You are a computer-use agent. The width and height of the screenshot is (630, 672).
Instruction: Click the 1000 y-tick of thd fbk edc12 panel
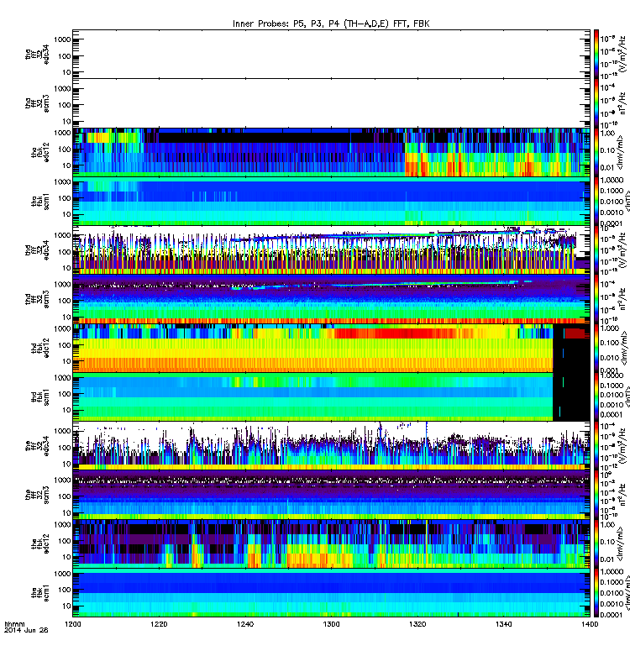point(62,328)
